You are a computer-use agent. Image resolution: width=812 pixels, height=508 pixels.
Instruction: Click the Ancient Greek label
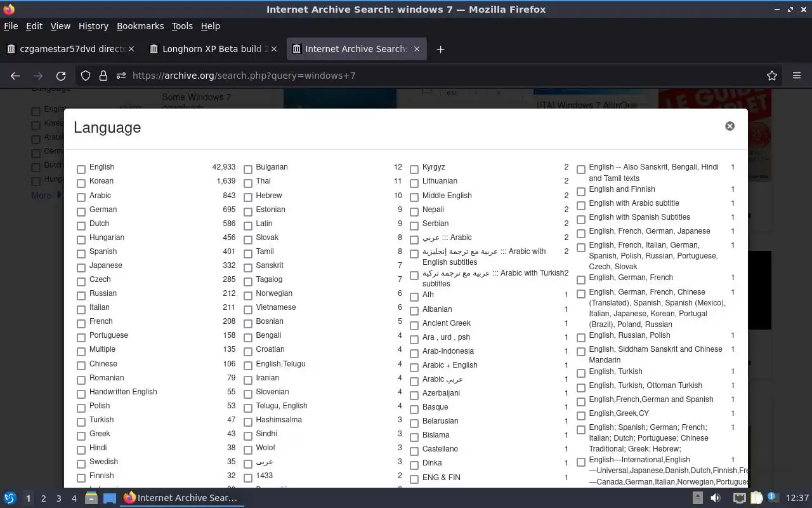[447, 323]
